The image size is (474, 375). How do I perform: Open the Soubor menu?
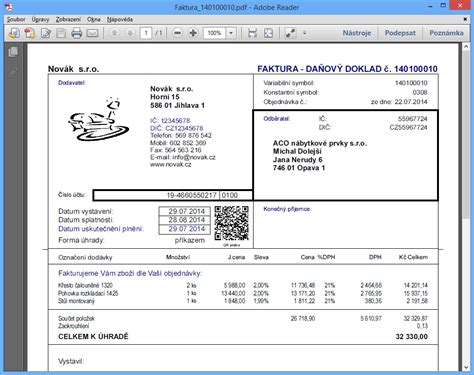(x=16, y=19)
